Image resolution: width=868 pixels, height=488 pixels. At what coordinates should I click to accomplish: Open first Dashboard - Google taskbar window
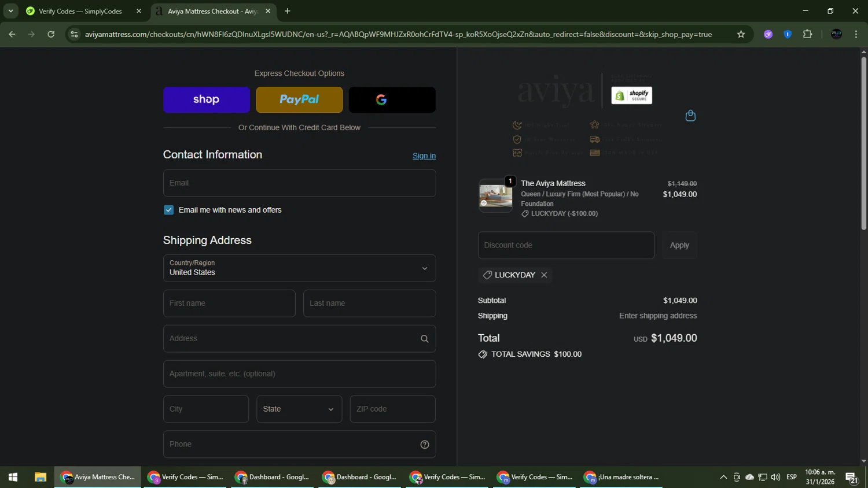273,477
